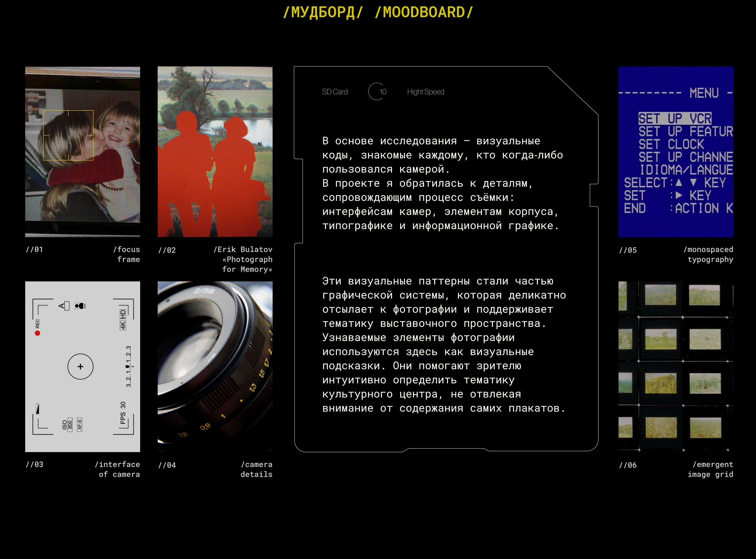
Task: Click the yellow focus frame square
Action: click(x=68, y=135)
